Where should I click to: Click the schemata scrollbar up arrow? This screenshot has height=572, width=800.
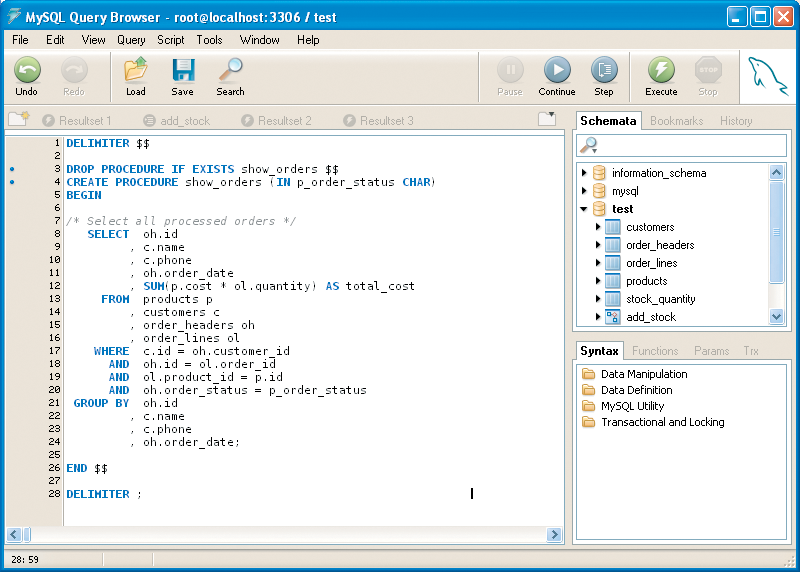[x=777, y=172]
